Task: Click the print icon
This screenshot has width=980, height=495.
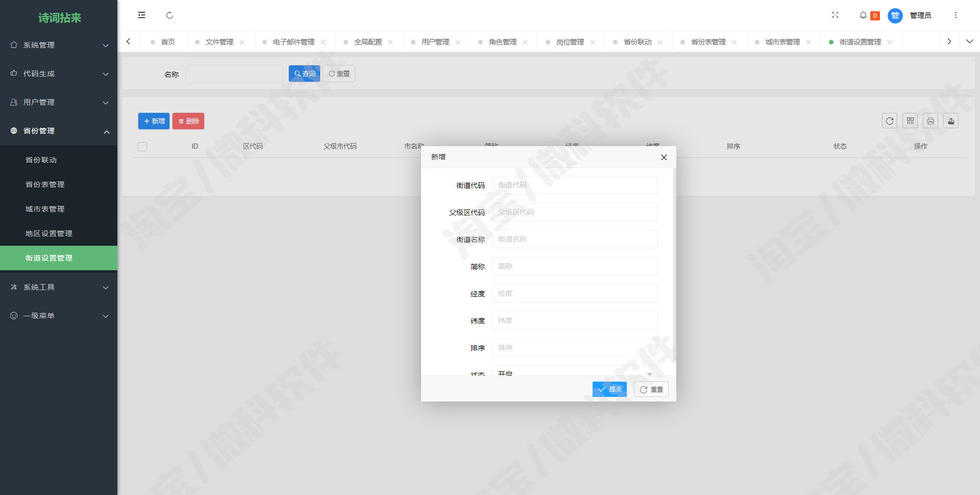Action: coord(930,121)
